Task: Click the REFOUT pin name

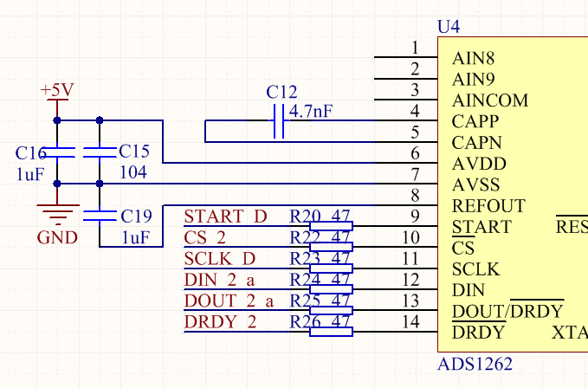Action: click(x=488, y=206)
